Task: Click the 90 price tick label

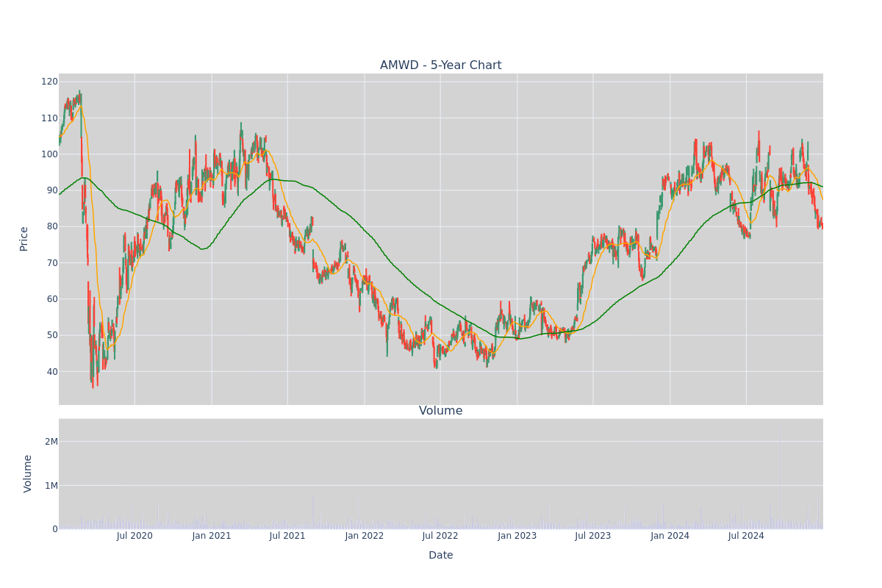Action: (51, 190)
